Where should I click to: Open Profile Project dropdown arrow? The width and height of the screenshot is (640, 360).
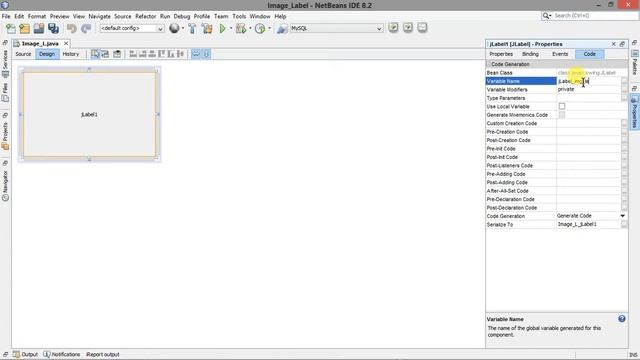point(269,28)
